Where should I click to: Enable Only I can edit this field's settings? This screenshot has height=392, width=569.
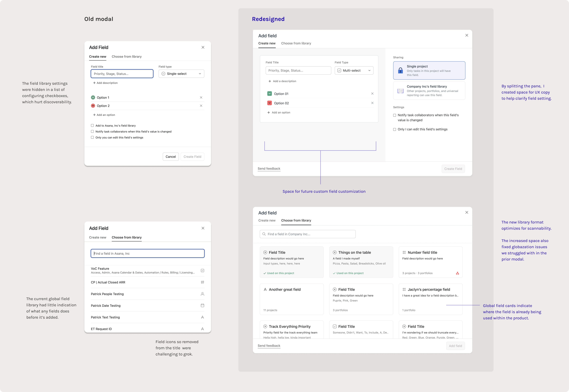point(395,129)
